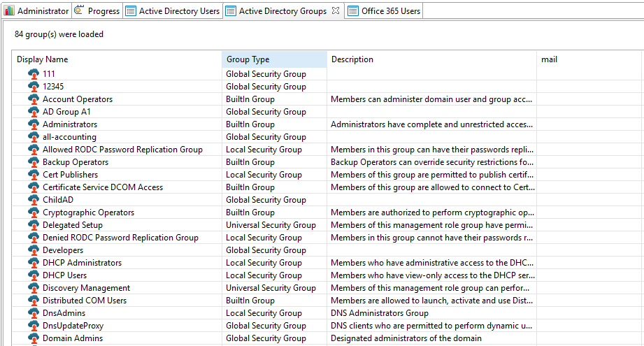This screenshot has width=644, height=346.
Task: Click the mail column header
Action: point(549,59)
